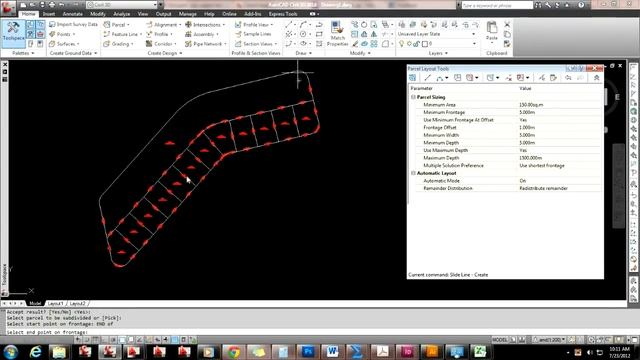Select Add Fixed Line tool in Parcel Layout Tools

pyautogui.click(x=427, y=78)
